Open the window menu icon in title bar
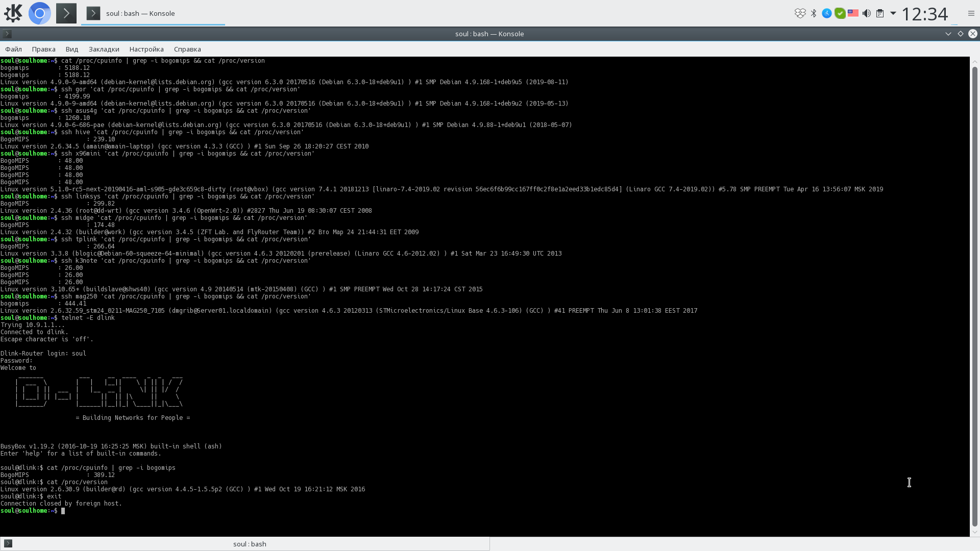 pos(7,34)
